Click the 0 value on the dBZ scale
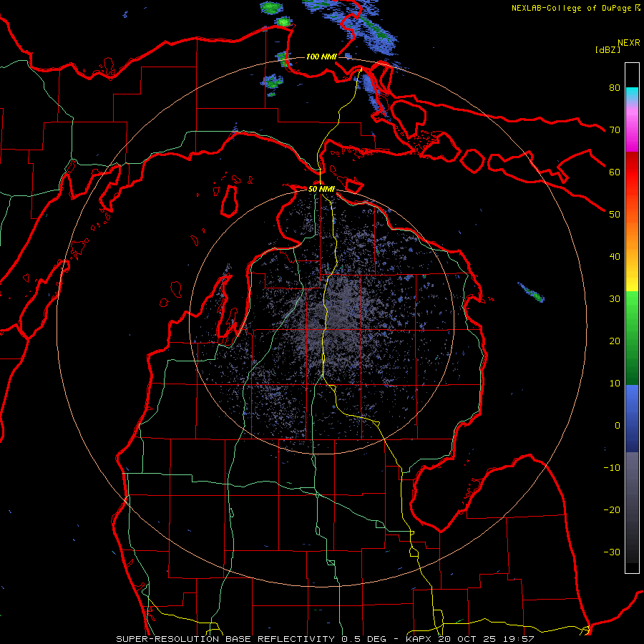Viewport: 644px width, 644px height. point(618,426)
